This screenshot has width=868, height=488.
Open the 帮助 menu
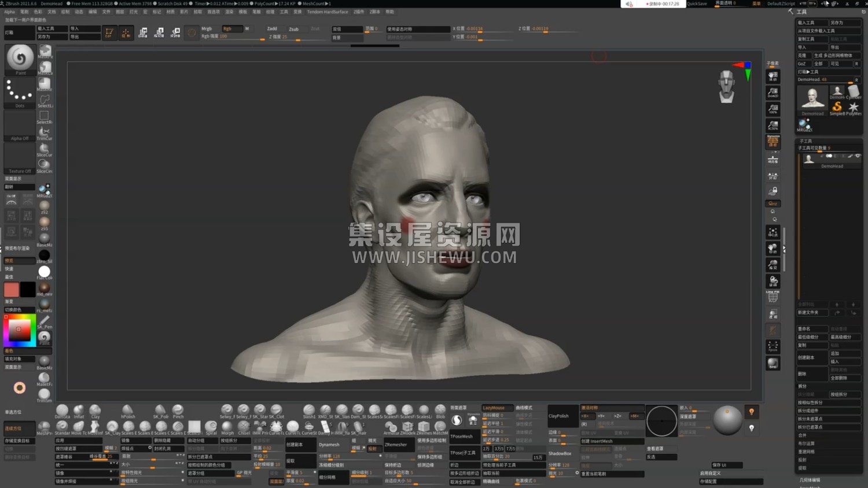(x=390, y=12)
